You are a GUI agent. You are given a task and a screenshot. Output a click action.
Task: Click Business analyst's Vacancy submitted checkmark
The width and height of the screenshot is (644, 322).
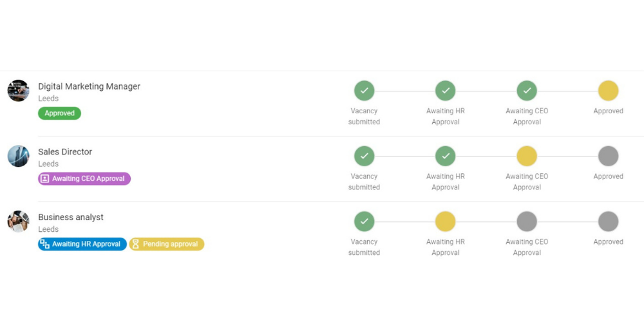coord(364,222)
